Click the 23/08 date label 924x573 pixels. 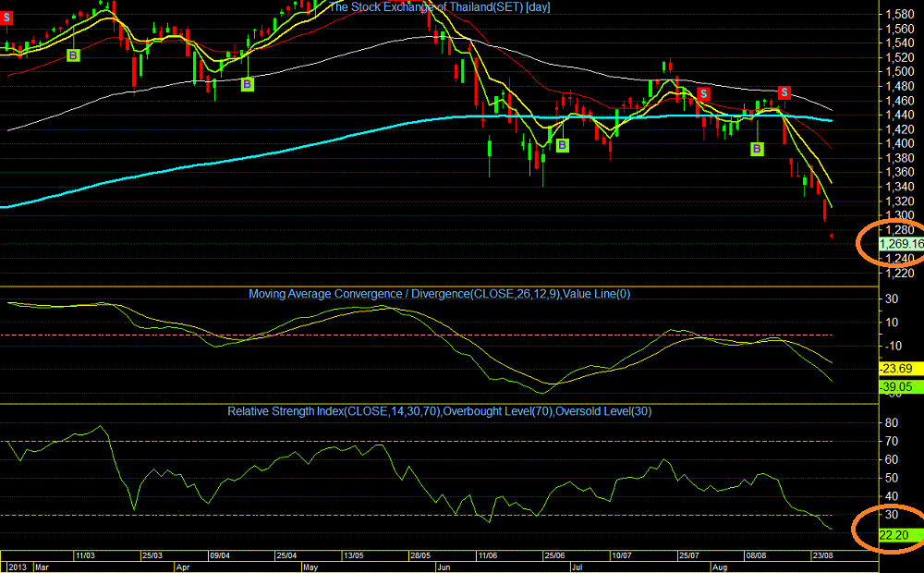pyautogui.click(x=823, y=555)
